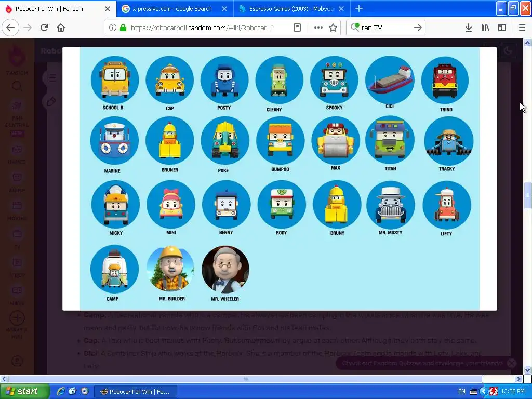Image resolution: width=532 pixels, height=399 pixels.
Task: Click the Bruner character image
Action: pos(170,141)
